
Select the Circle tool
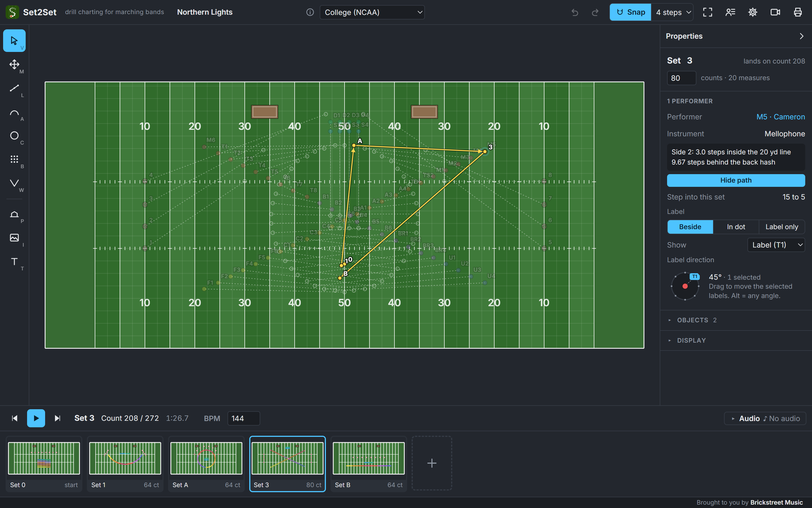(14, 135)
